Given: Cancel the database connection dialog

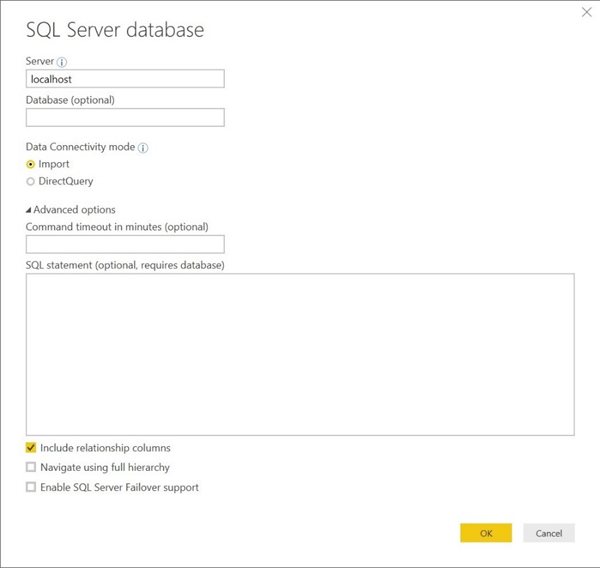Looking at the screenshot, I should 549,533.
